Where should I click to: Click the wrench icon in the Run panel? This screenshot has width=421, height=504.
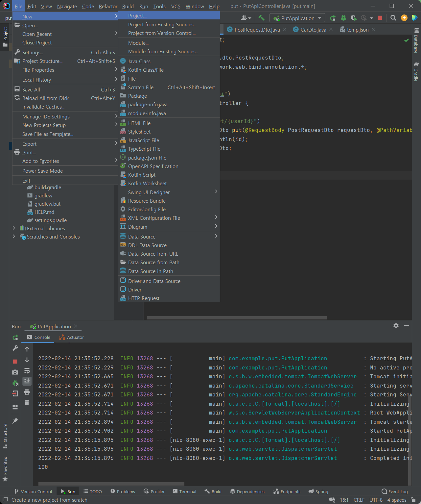coord(15,348)
